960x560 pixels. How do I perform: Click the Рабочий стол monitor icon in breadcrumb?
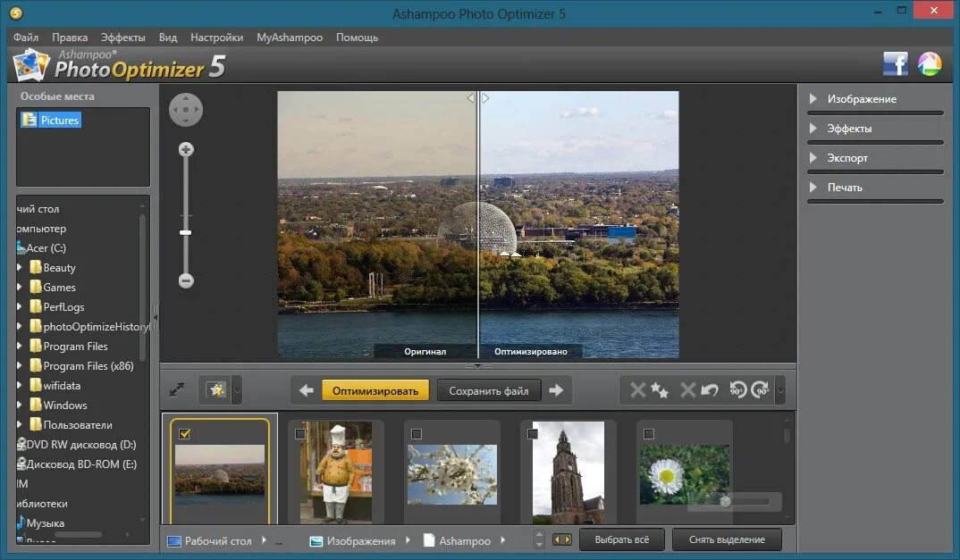[x=174, y=541]
